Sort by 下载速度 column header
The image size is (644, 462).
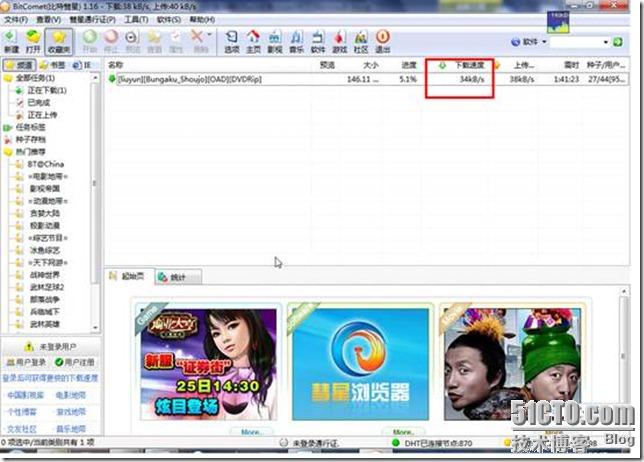(x=469, y=65)
